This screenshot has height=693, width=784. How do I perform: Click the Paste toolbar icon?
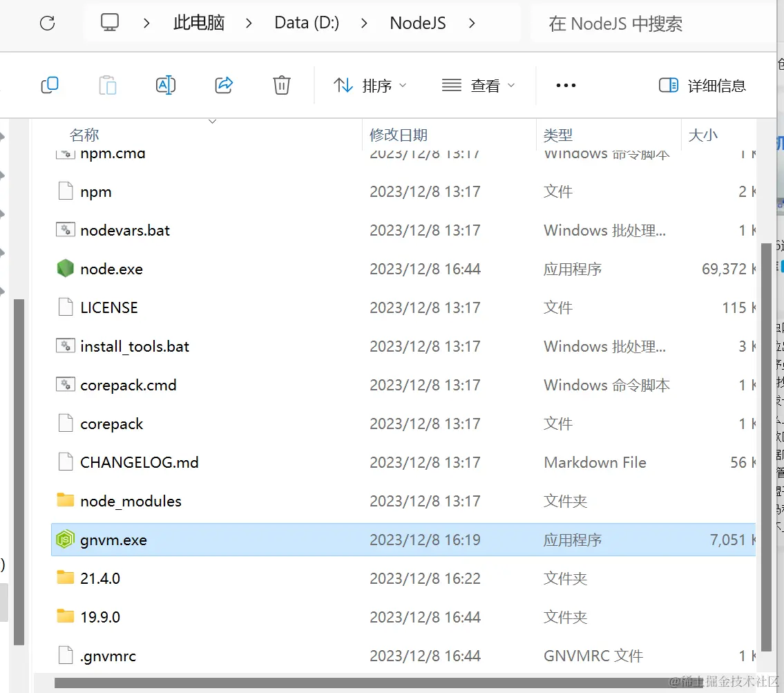point(108,85)
